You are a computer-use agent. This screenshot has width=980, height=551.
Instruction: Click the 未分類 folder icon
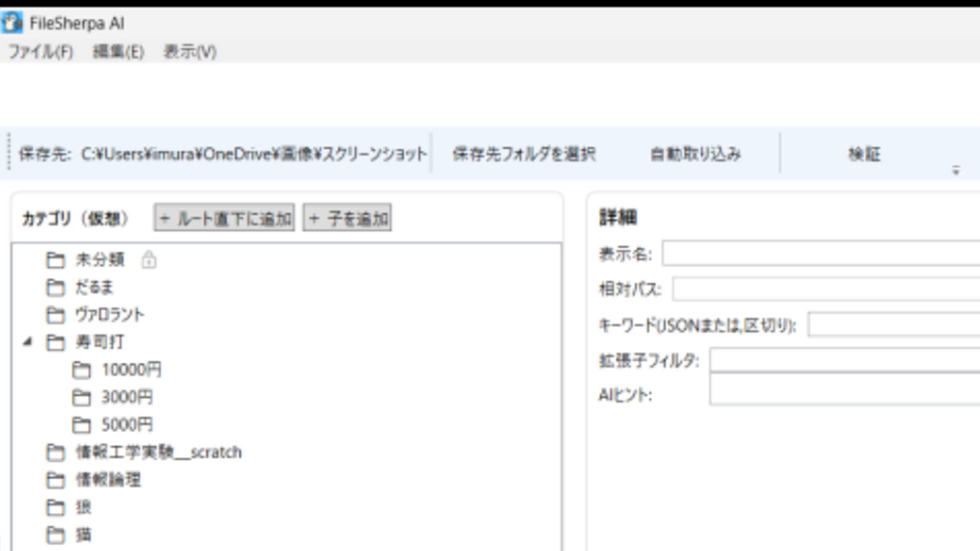(55, 260)
